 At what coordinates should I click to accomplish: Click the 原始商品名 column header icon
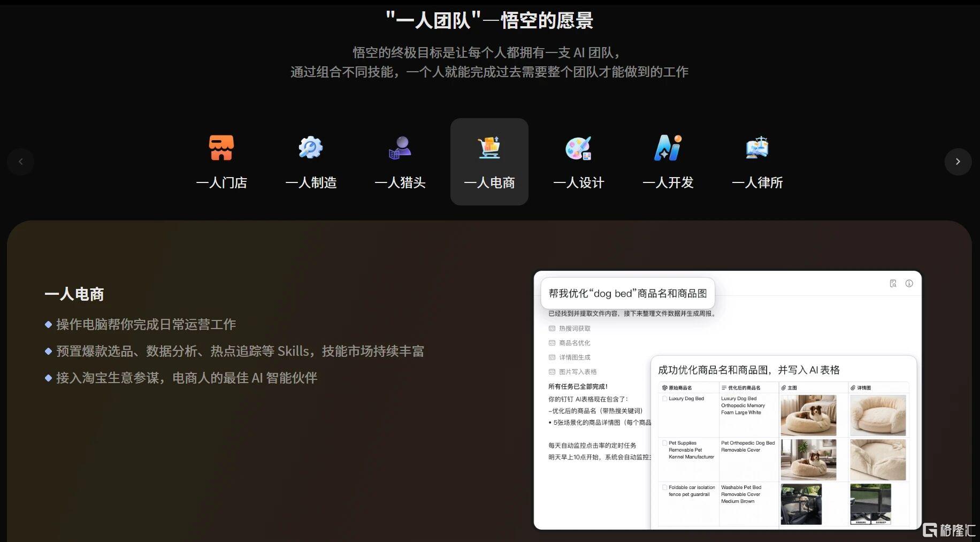point(665,388)
